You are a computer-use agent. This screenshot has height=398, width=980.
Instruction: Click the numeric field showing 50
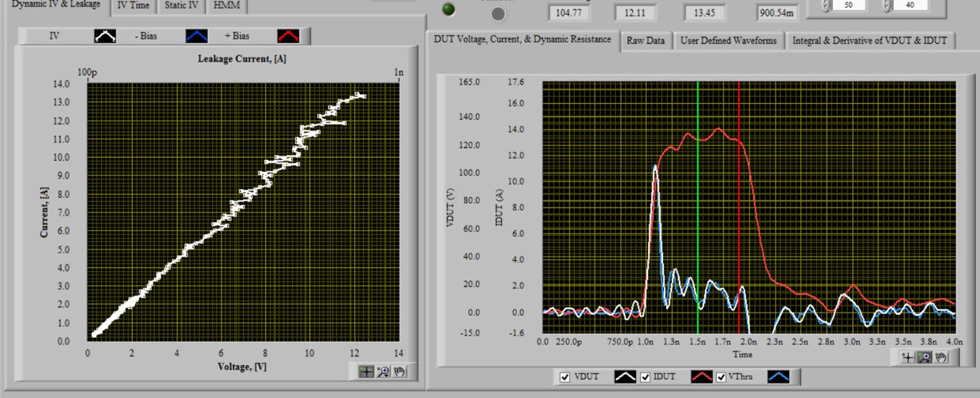(x=850, y=5)
